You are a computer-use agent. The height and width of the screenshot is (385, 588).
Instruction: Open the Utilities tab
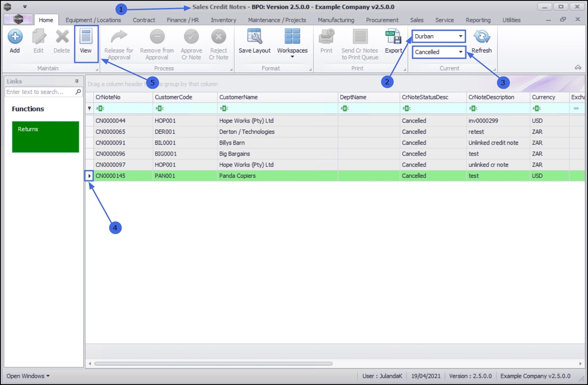(x=512, y=20)
